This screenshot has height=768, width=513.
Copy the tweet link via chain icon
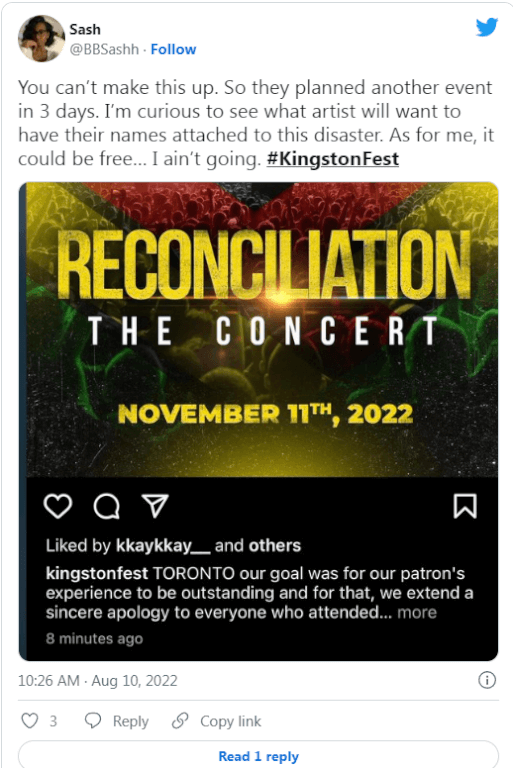click(180, 720)
